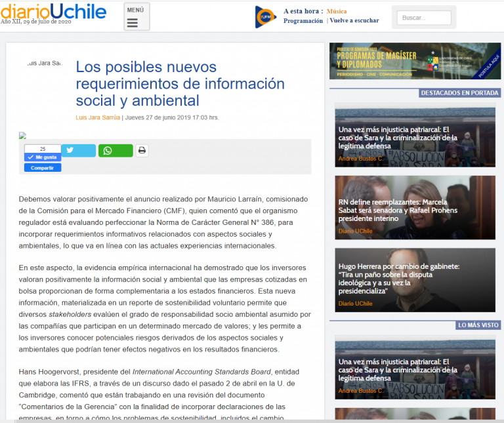Click the Lo Más Visto heading

[478, 325]
